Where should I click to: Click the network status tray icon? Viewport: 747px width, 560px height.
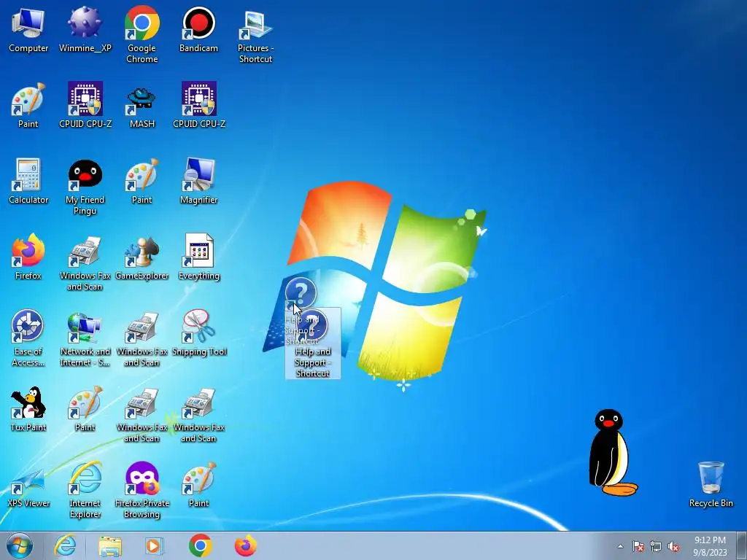pyautogui.click(x=656, y=546)
